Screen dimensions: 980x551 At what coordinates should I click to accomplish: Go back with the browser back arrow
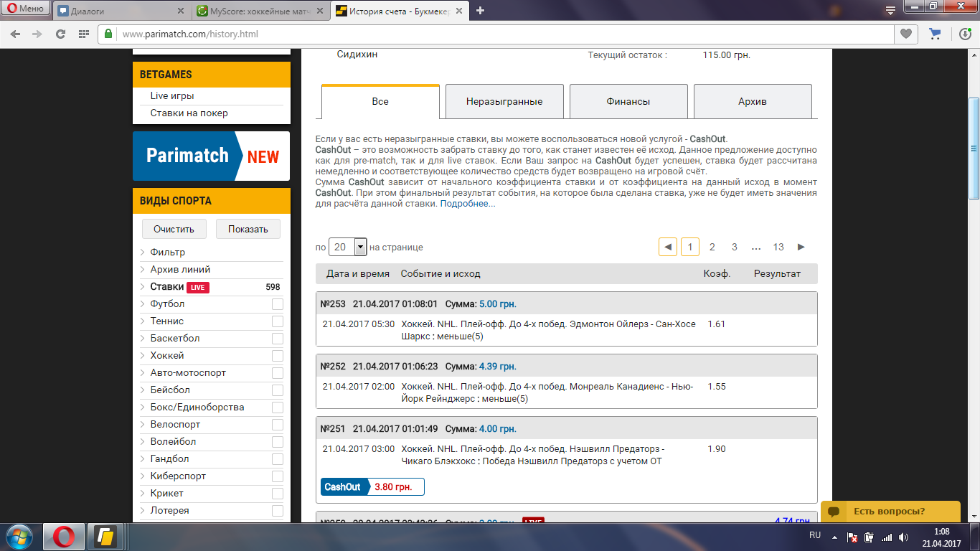coord(16,34)
